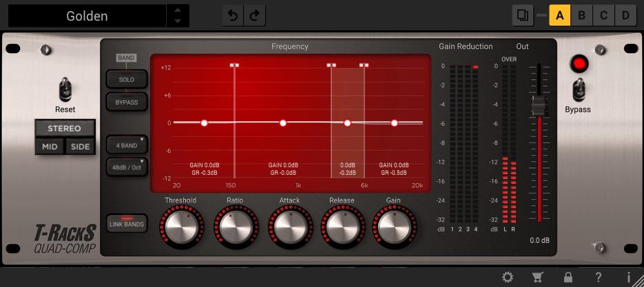Toggle the red Bypass power switch

[x=579, y=65]
